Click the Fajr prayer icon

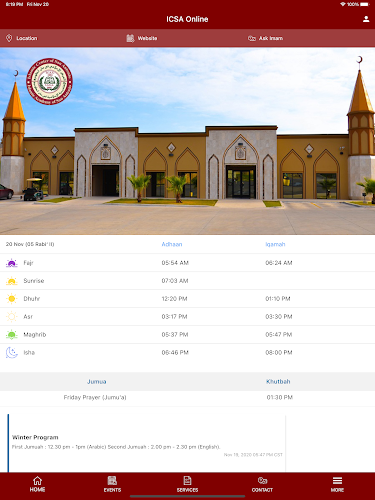[12, 263]
